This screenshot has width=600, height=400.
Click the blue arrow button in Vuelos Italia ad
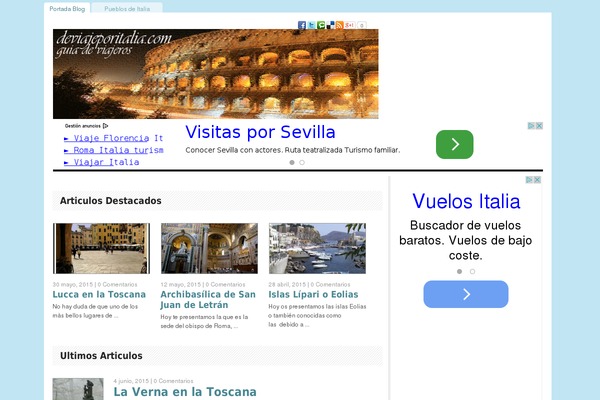coord(466,294)
